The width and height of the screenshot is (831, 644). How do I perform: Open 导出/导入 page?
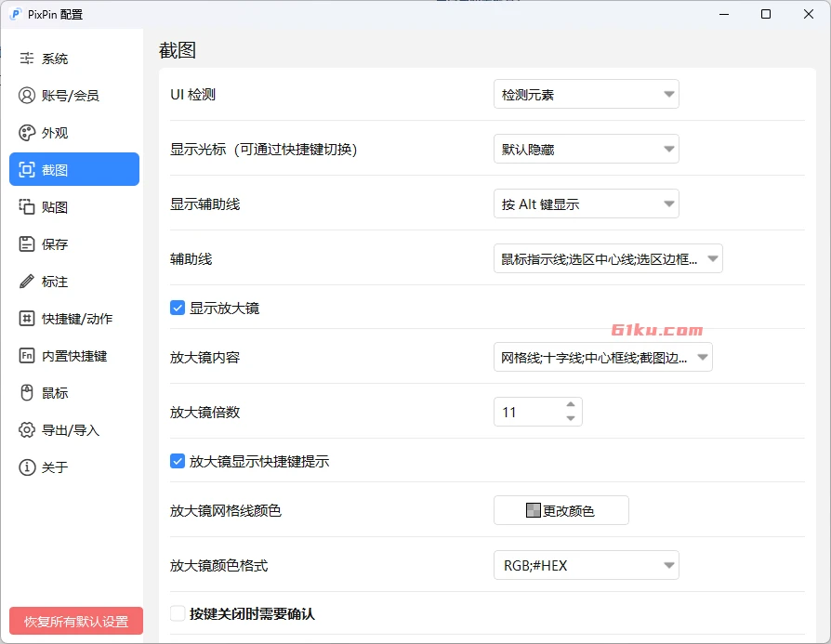pyautogui.click(x=74, y=429)
